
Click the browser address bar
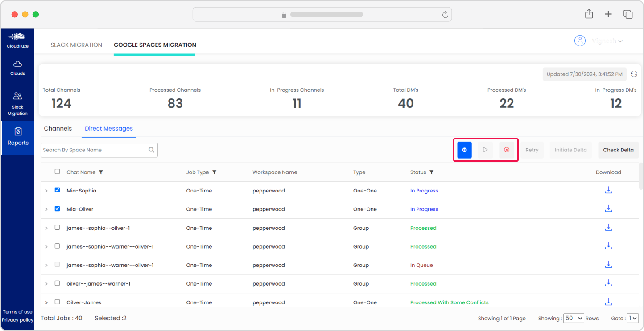point(322,14)
